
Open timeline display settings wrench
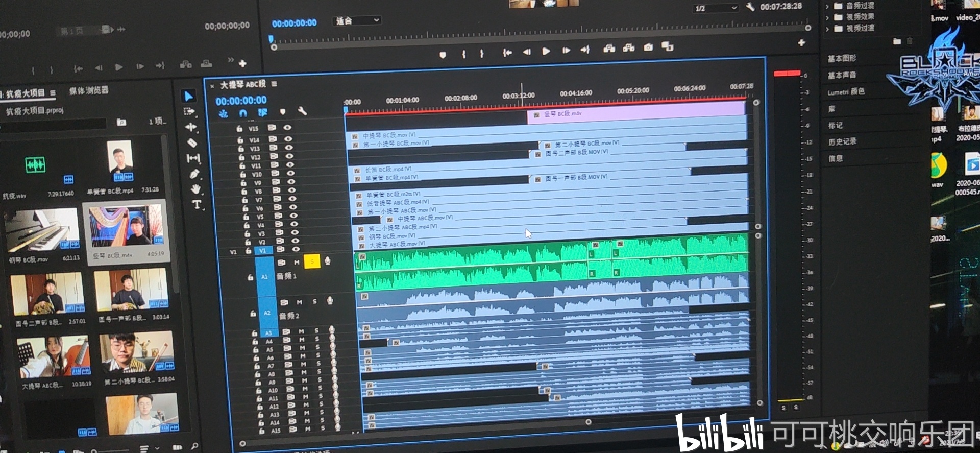tap(302, 111)
